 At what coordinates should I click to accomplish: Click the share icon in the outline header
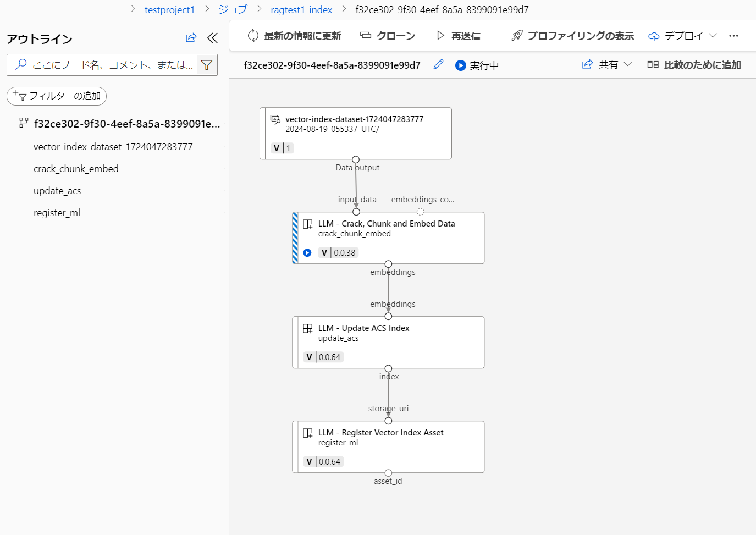(191, 38)
